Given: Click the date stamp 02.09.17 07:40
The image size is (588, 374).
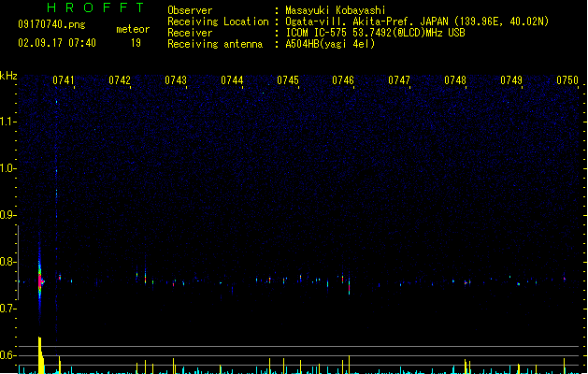Looking at the screenshot, I should pyautogui.click(x=57, y=43).
